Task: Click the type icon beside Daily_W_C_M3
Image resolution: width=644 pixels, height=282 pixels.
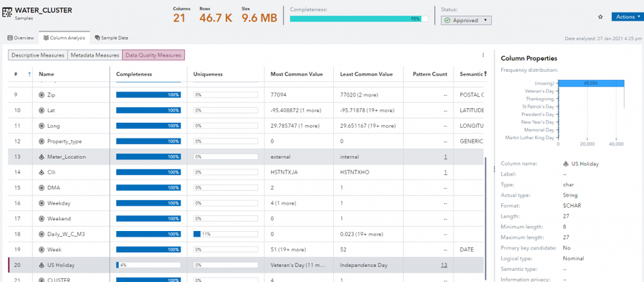Action: tap(41, 234)
